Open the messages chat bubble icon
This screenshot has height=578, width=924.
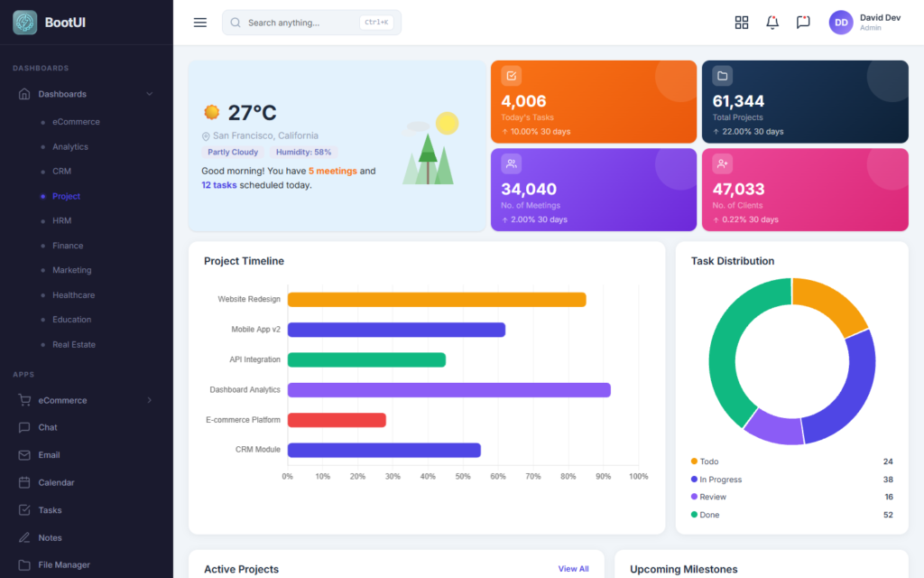[x=802, y=23]
